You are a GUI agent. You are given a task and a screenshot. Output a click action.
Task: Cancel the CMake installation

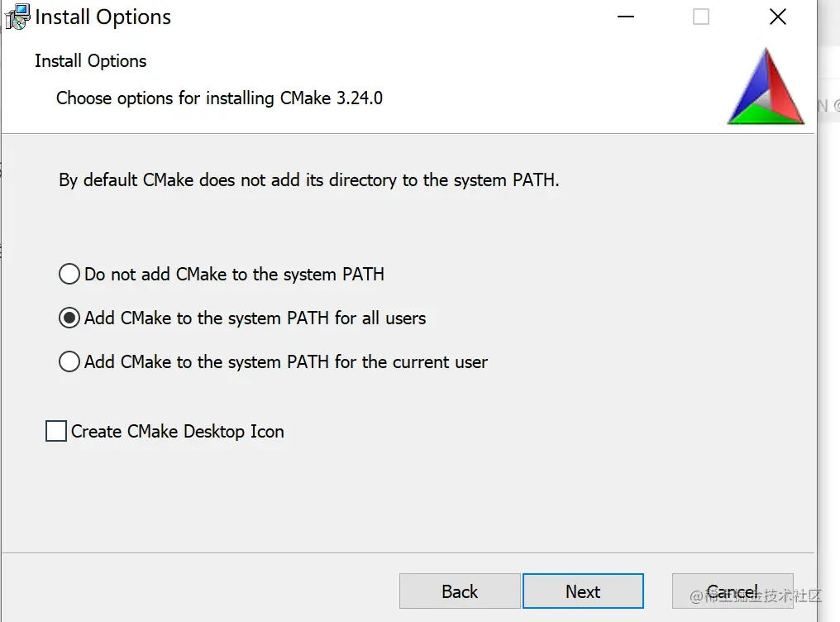click(732, 591)
